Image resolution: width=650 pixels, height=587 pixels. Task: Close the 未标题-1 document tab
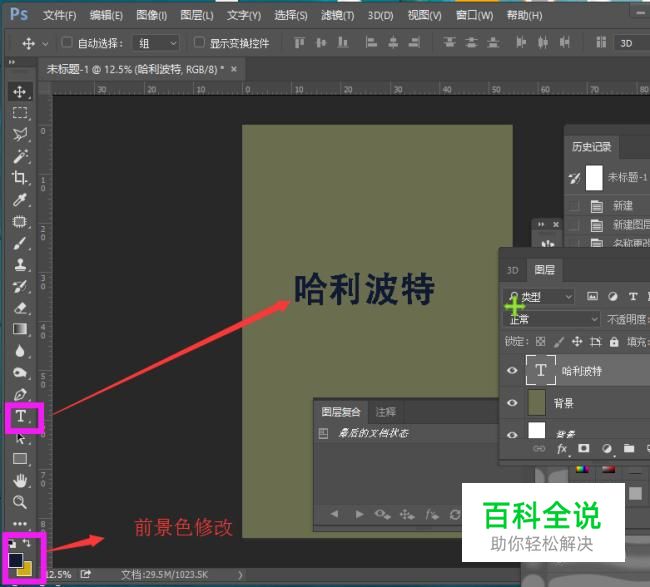coord(234,69)
